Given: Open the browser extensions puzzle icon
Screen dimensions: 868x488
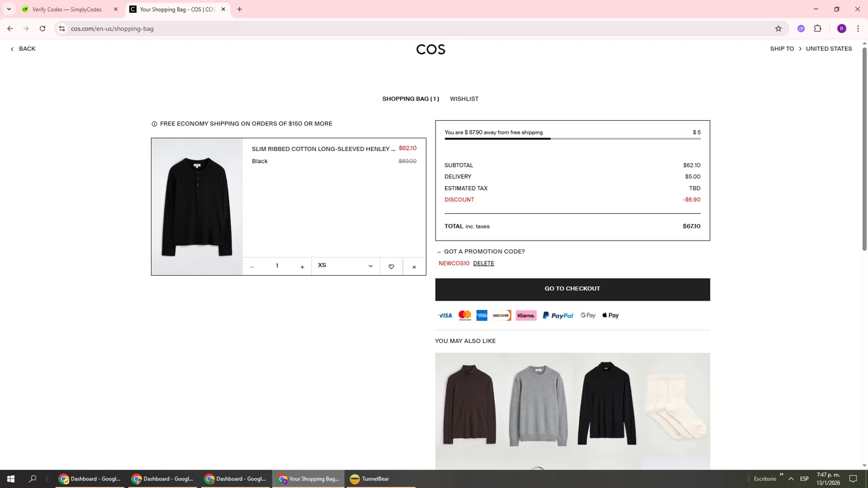Looking at the screenshot, I should pyautogui.click(x=818, y=28).
